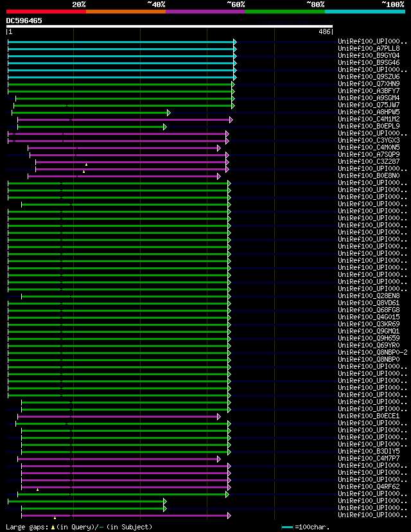Open hit UniRef100_Q7XHN9
Viewport: 411px width, 532px height.
pos(369,84)
